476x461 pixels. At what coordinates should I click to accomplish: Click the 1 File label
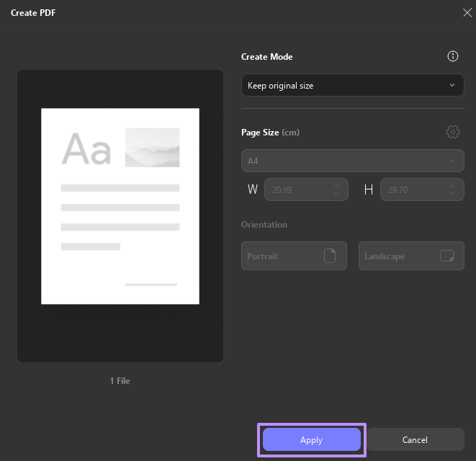120,381
